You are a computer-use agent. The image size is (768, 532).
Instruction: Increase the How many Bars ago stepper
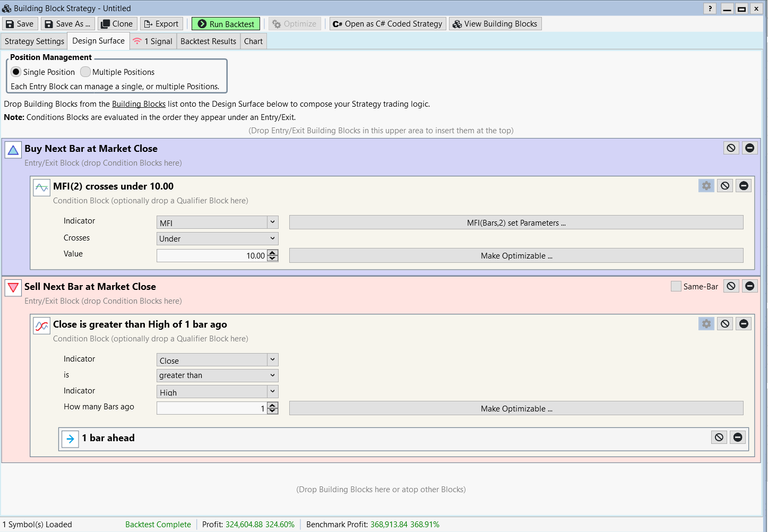click(273, 405)
